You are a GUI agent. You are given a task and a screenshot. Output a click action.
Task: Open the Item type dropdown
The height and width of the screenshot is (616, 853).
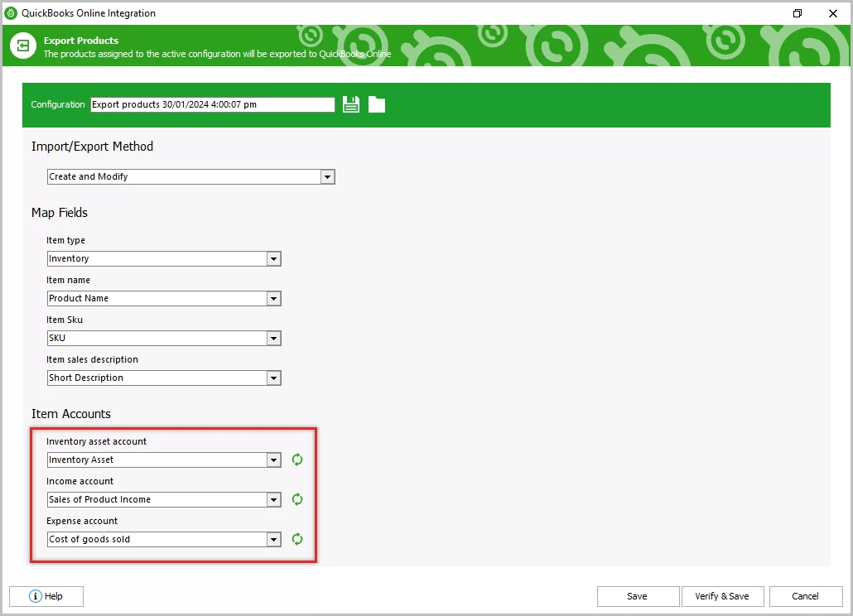tap(273, 258)
